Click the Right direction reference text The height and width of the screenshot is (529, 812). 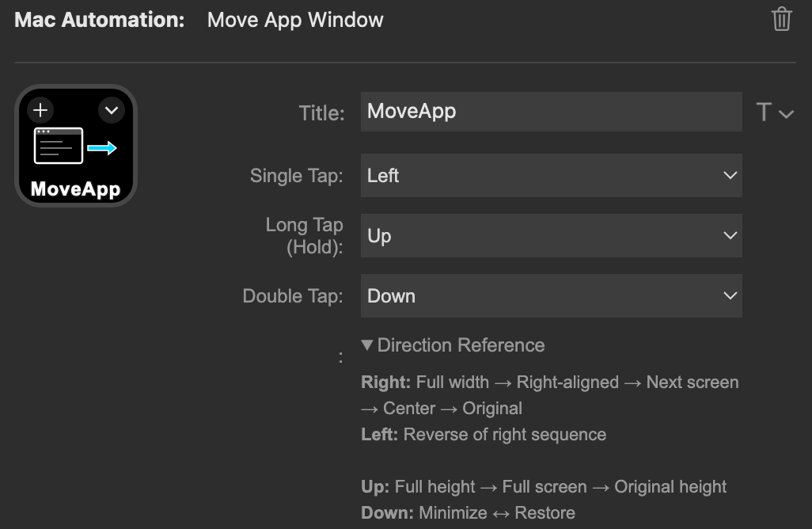[385, 382]
